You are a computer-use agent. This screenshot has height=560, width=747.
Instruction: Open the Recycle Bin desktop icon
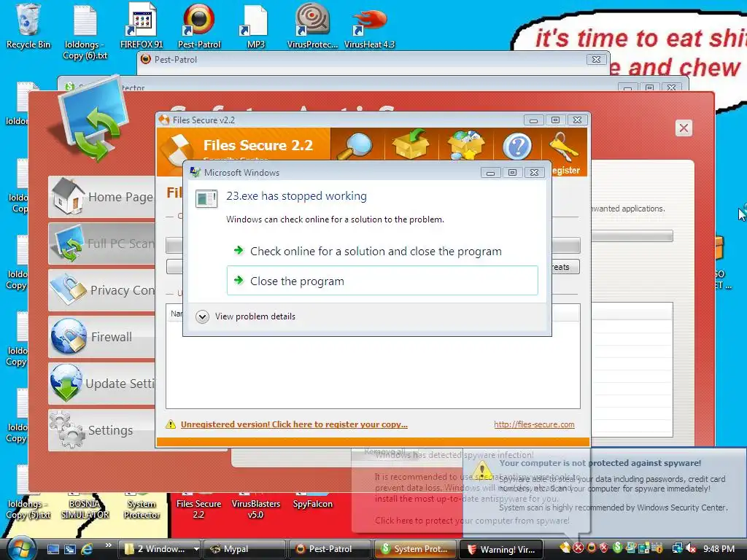[28, 26]
